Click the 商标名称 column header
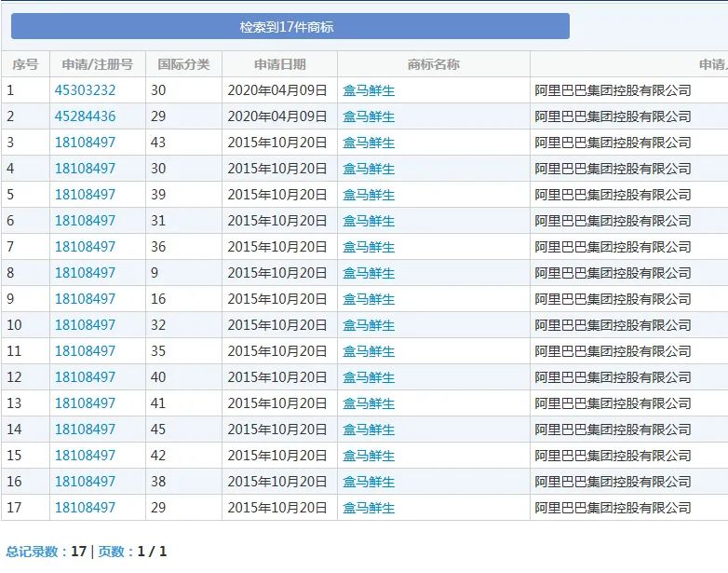728x573 pixels. pyautogui.click(x=433, y=64)
